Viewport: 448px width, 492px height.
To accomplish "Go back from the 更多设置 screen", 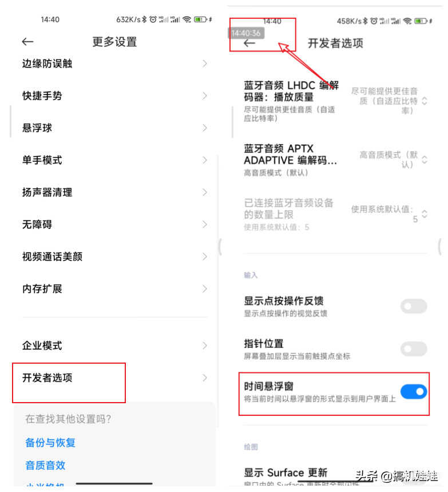I will coord(27,42).
